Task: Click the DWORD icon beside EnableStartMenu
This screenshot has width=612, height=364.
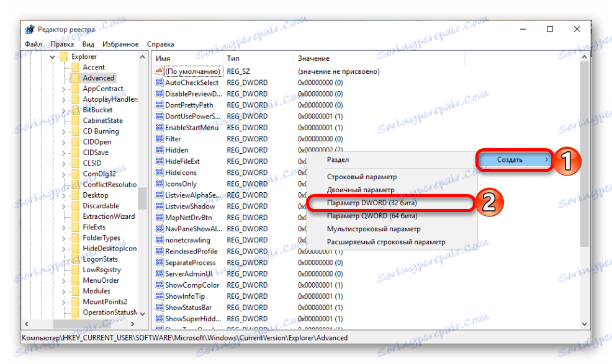Action: point(160,128)
